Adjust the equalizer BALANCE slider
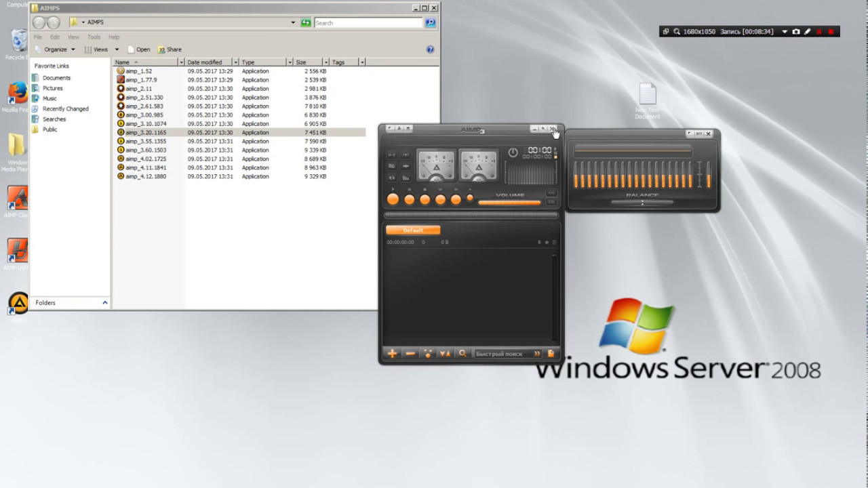This screenshot has height=488, width=868. click(x=642, y=203)
